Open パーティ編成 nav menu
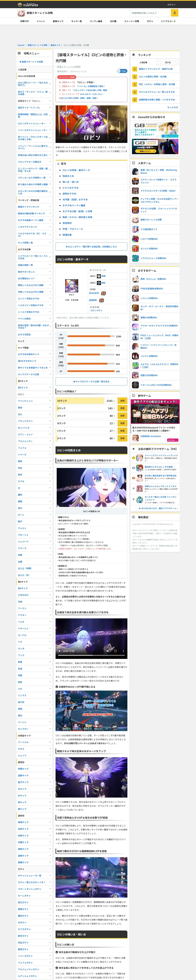 96,21
